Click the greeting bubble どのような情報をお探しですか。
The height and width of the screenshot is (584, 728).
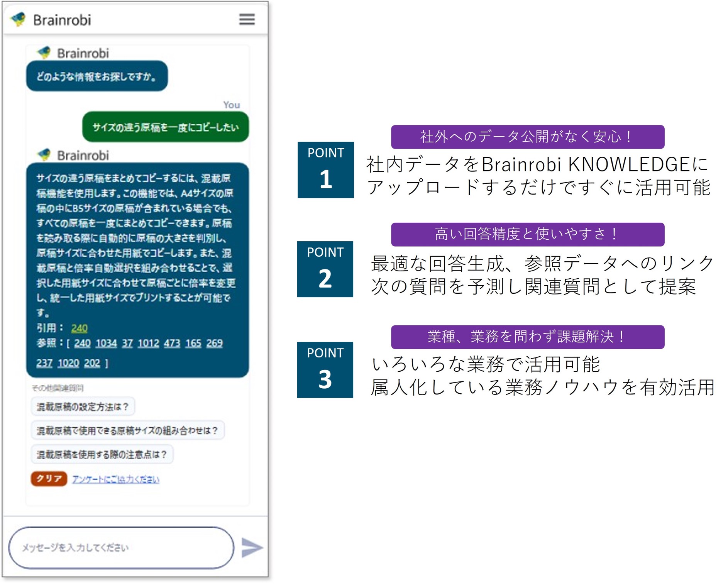pyautogui.click(x=97, y=76)
